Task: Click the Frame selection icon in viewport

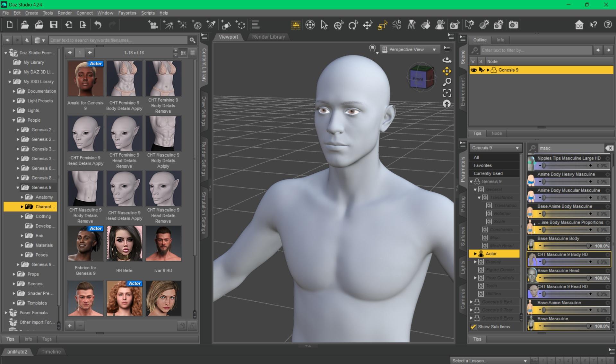Action: click(x=447, y=93)
